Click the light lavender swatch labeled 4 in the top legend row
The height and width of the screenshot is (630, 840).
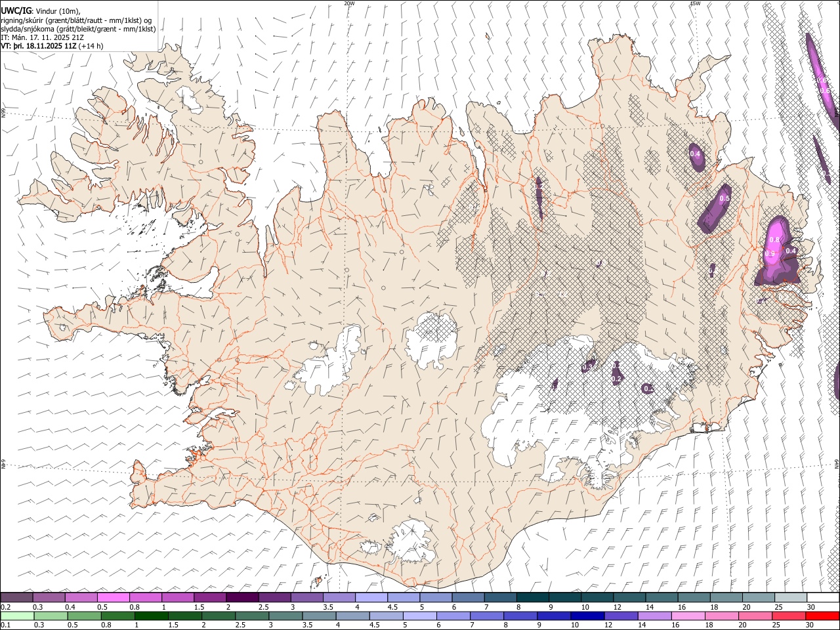click(x=371, y=598)
